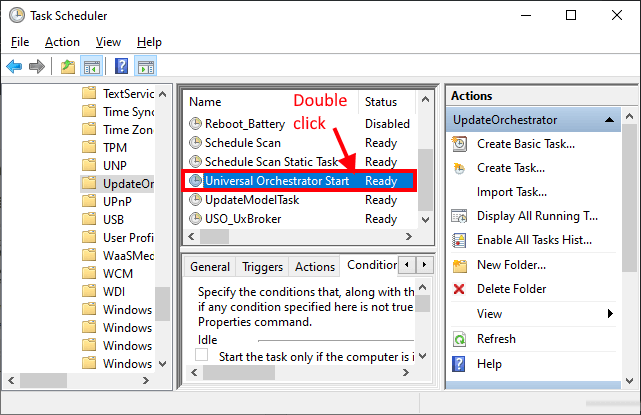Click the task list vertical scrollbar thumb

[x=425, y=180]
